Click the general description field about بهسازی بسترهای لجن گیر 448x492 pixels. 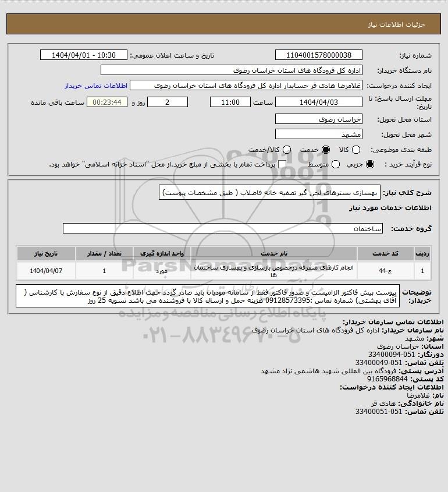point(269,192)
